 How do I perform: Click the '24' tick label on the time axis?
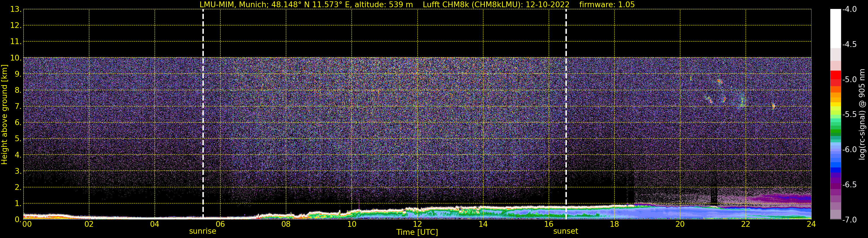coord(811,224)
